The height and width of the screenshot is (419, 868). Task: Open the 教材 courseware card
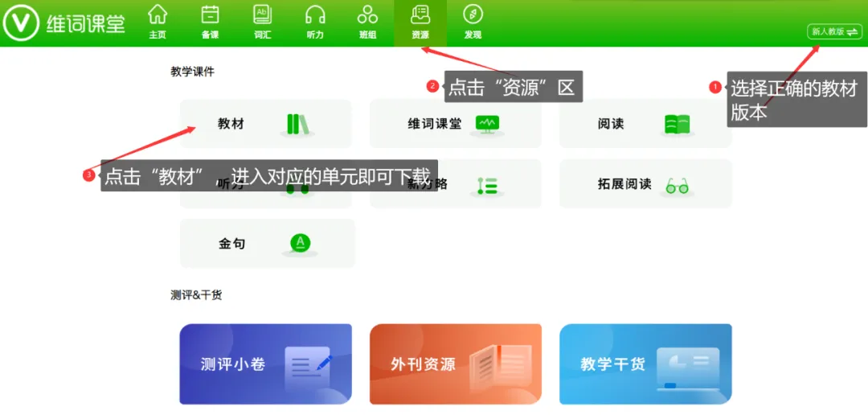(266, 124)
